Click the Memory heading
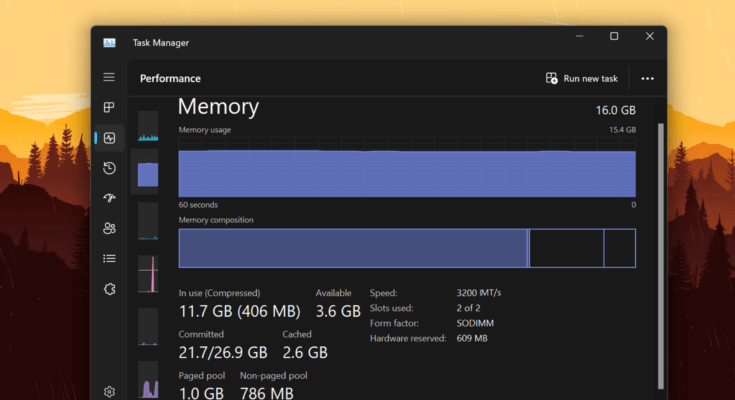This screenshot has height=400, width=735. click(x=218, y=106)
